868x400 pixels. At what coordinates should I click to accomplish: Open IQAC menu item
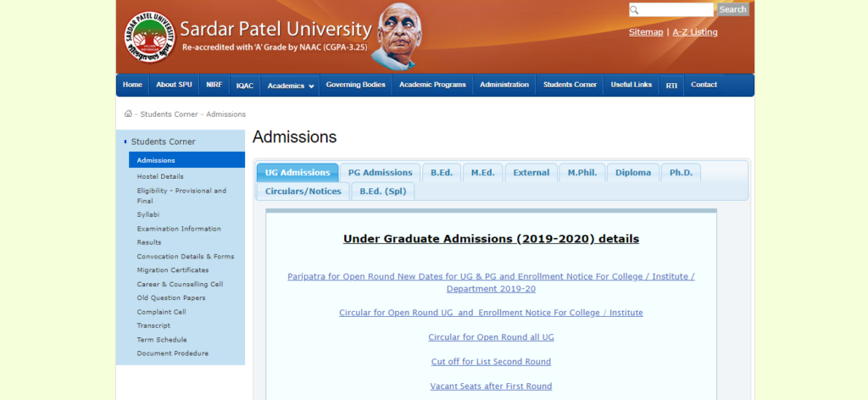coord(245,86)
